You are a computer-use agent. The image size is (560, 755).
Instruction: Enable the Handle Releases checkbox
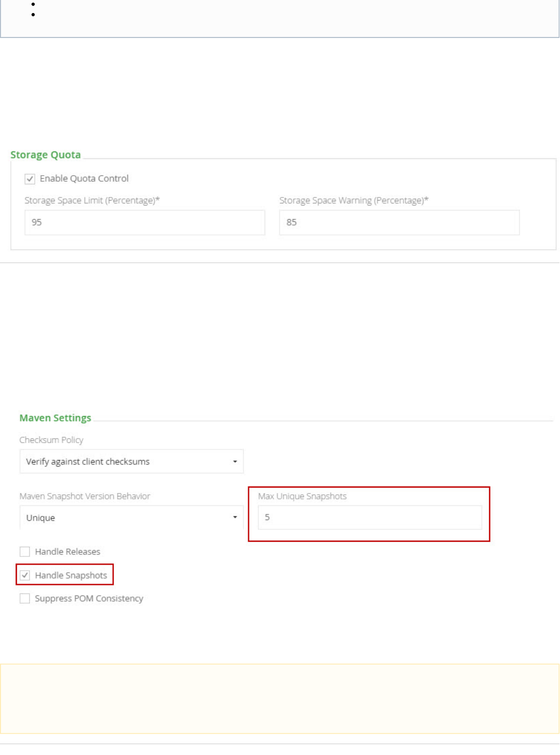coord(25,552)
